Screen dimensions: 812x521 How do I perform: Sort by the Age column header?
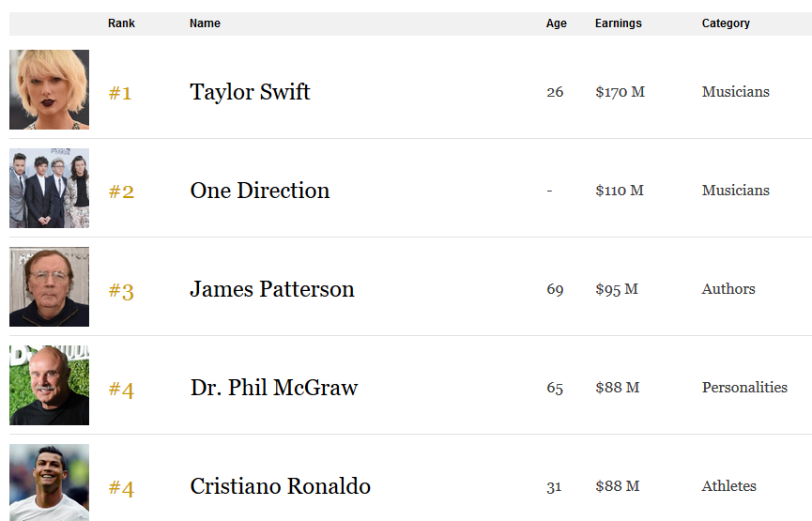[x=556, y=23]
